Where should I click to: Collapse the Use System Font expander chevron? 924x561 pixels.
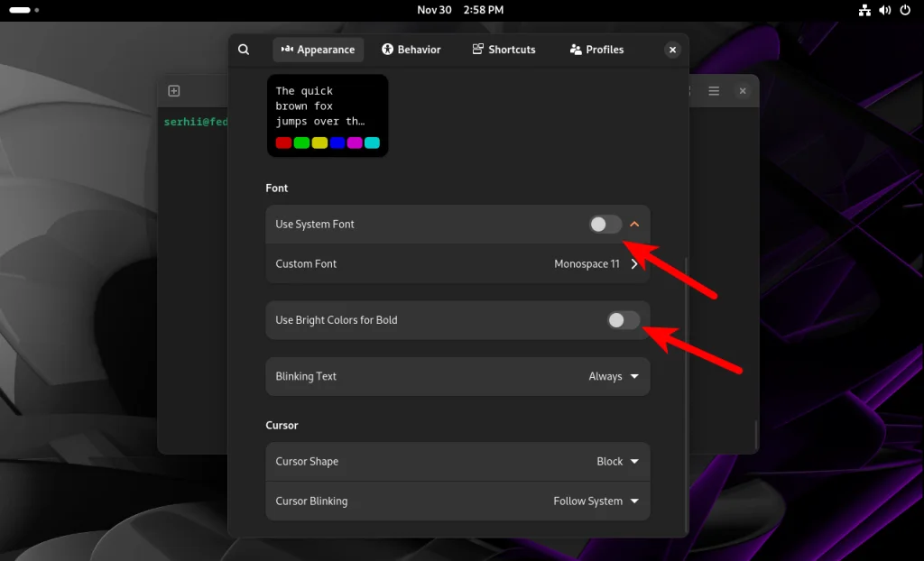coord(634,224)
